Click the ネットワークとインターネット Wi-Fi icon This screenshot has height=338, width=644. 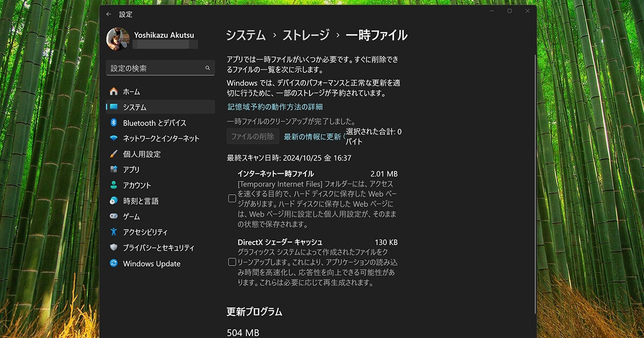pos(114,138)
